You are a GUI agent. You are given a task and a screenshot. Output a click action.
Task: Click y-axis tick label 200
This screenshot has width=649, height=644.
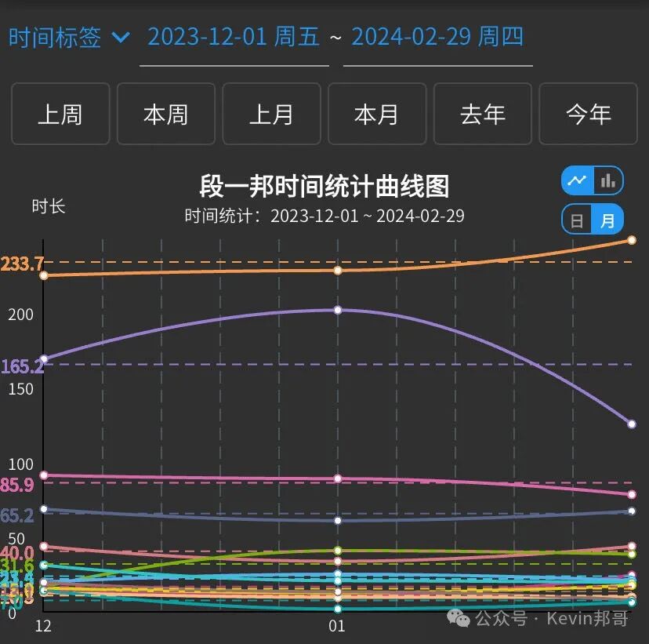pyautogui.click(x=20, y=315)
